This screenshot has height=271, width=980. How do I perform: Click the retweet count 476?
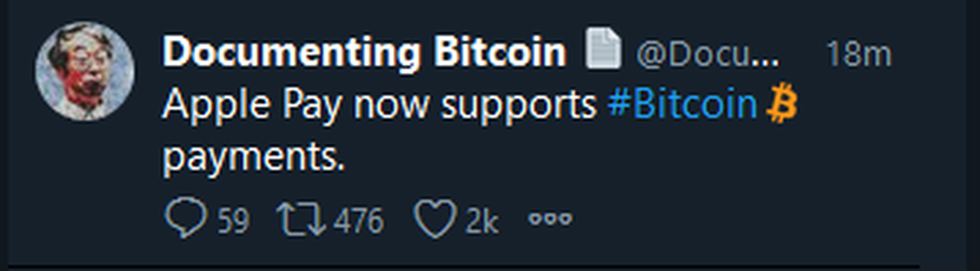[358, 220]
